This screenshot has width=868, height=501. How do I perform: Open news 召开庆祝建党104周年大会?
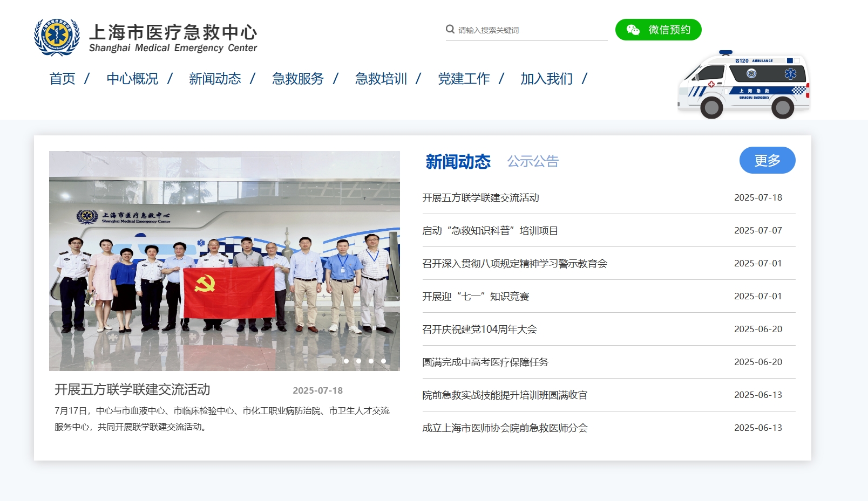click(479, 330)
